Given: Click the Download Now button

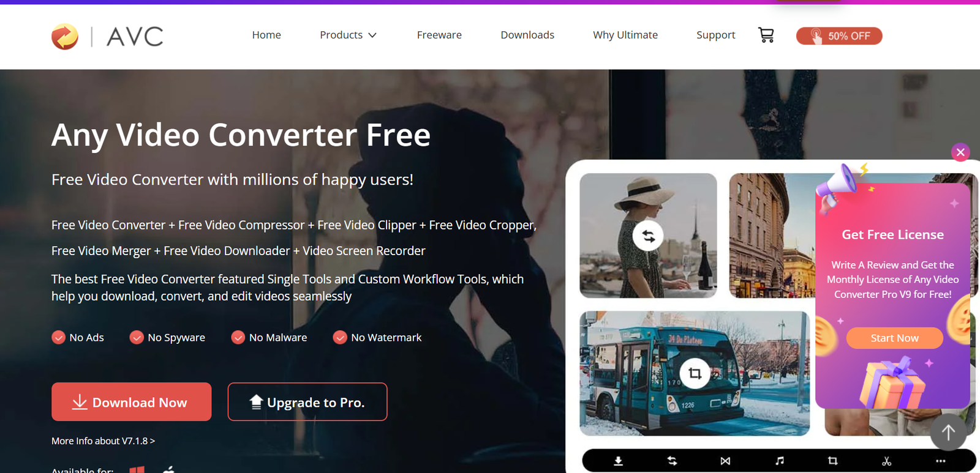Looking at the screenshot, I should point(131,401).
